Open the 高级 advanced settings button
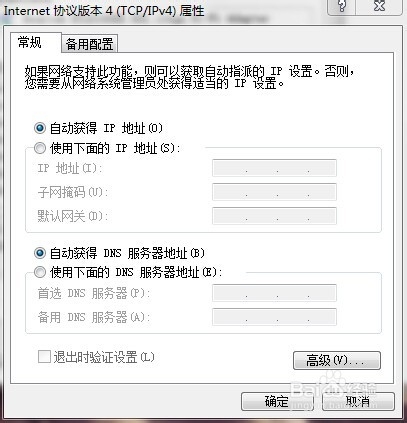407x423 pixels. click(337, 360)
